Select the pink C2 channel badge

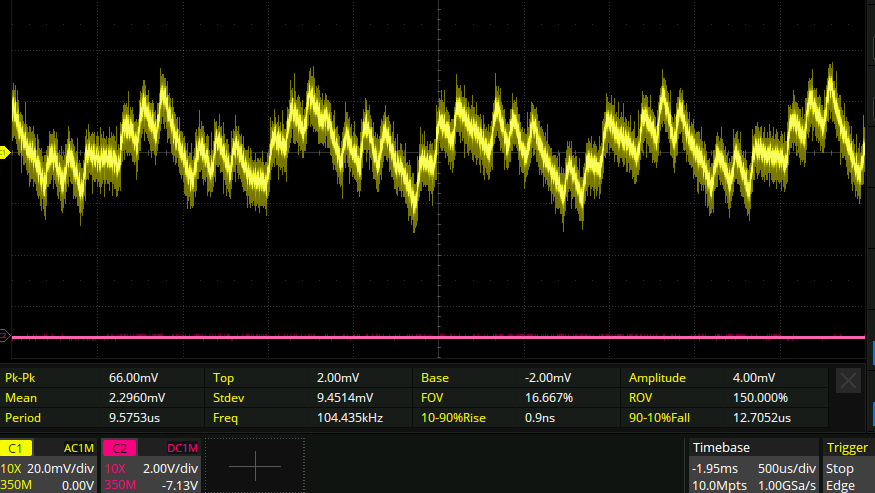point(119,448)
